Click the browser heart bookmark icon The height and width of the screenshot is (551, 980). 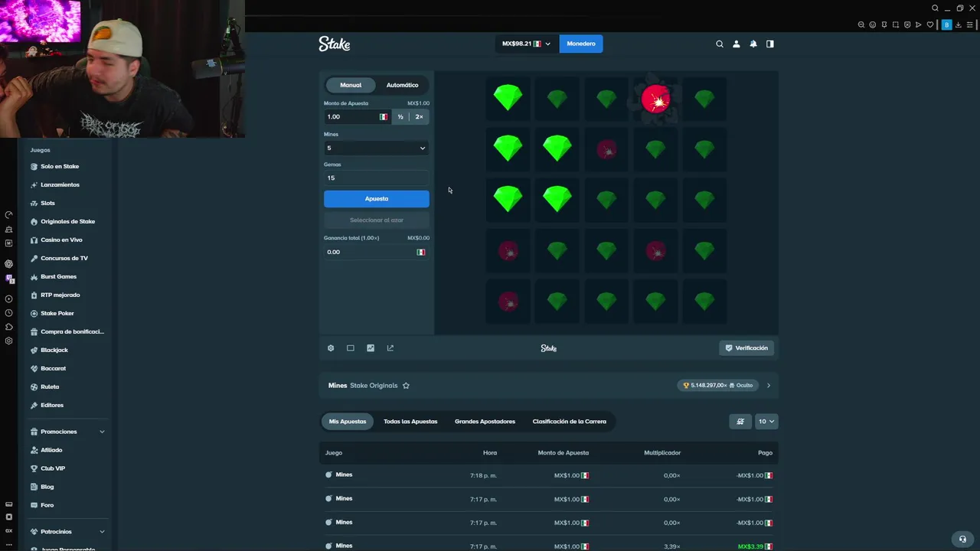(x=930, y=24)
